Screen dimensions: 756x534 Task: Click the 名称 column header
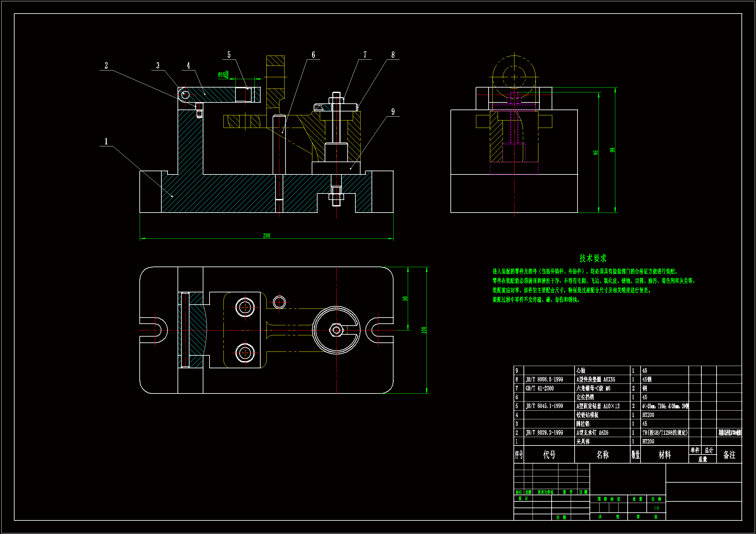pos(602,455)
